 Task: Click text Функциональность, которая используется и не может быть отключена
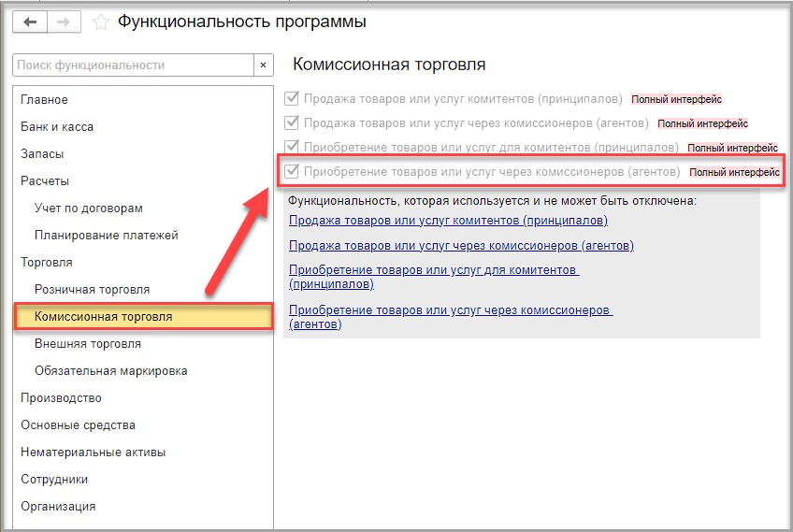tap(492, 201)
